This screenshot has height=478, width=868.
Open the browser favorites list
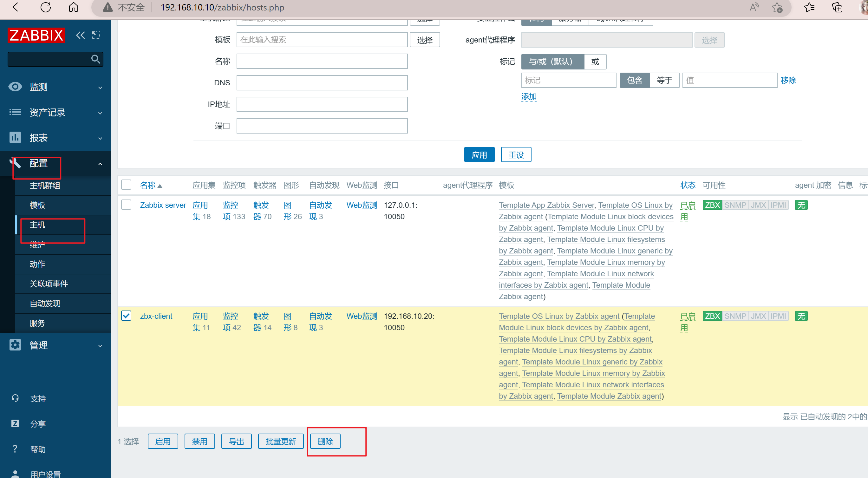click(809, 7)
